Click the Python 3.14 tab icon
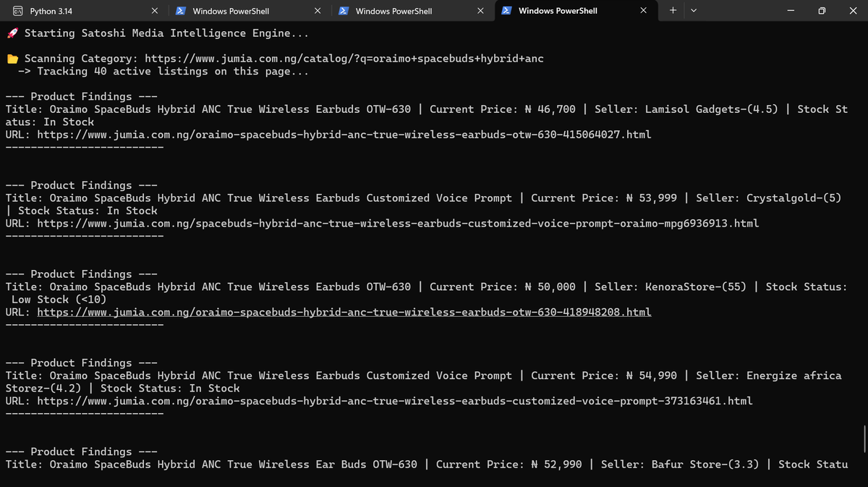The height and width of the screenshot is (487, 868). point(18,11)
